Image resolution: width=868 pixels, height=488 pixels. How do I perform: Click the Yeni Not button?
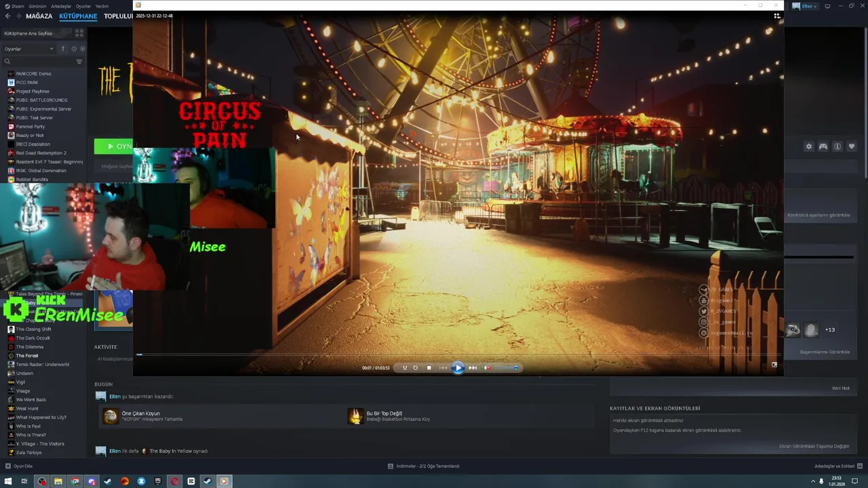tap(840, 388)
